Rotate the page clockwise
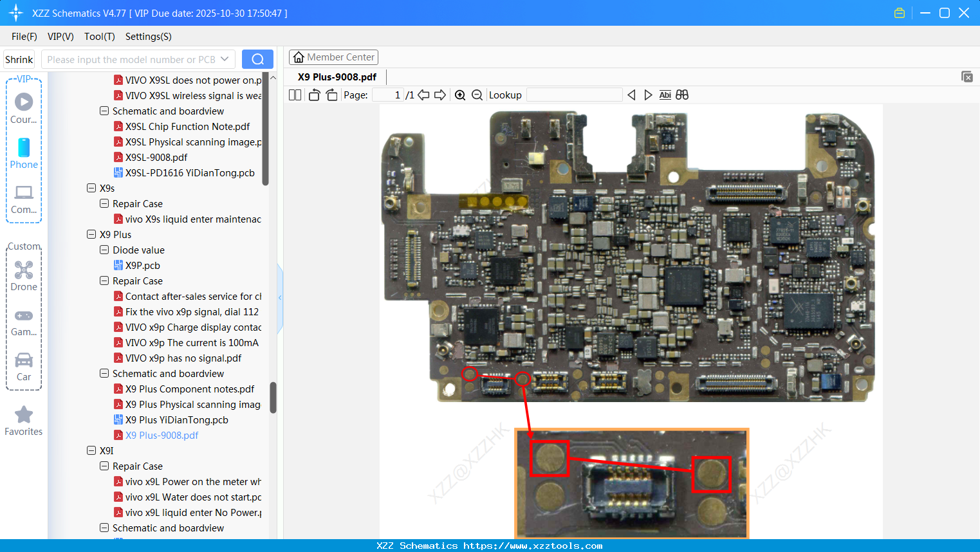This screenshot has width=980, height=552. click(331, 95)
